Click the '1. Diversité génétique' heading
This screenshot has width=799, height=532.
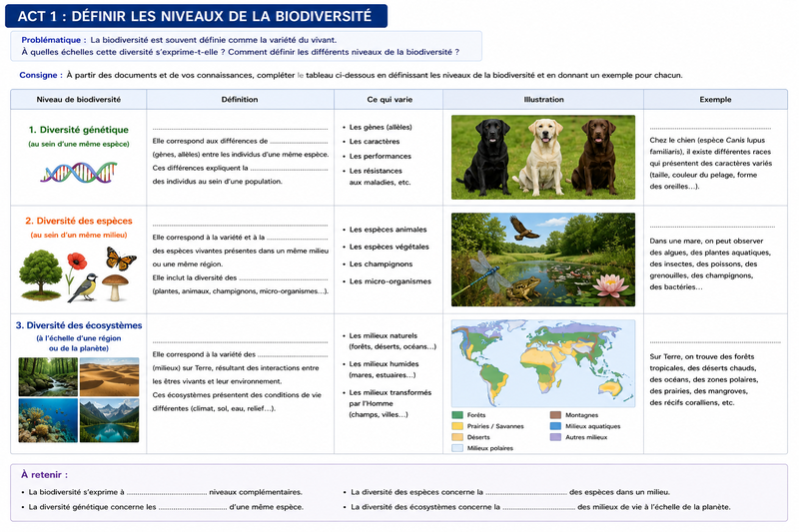(x=79, y=130)
